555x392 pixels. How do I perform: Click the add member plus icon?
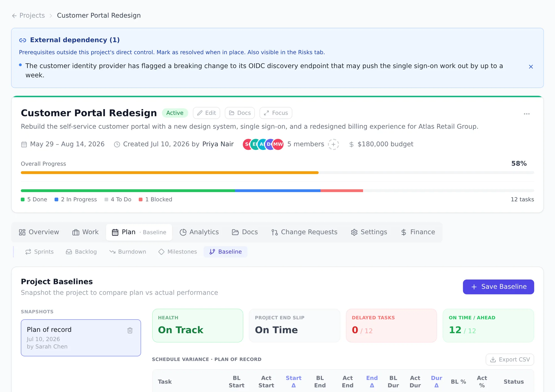point(333,144)
